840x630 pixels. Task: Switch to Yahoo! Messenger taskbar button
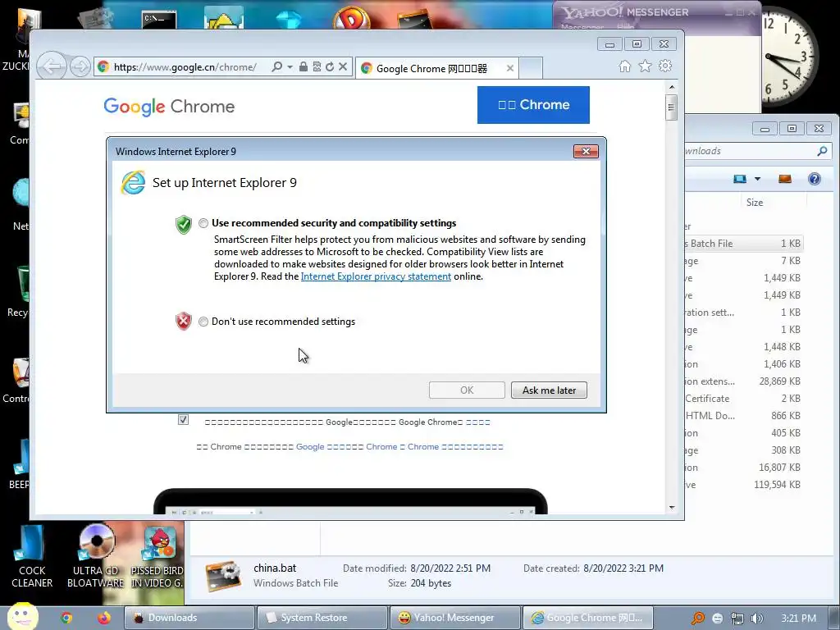(454, 618)
